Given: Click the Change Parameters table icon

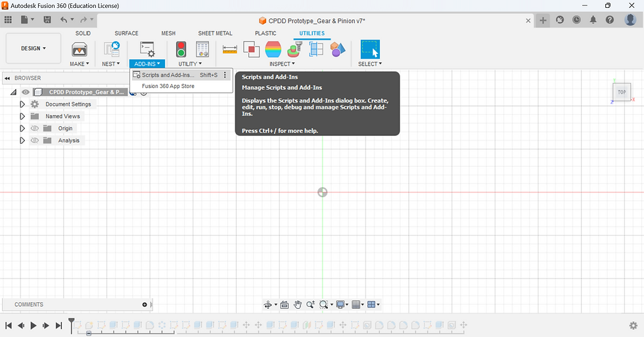Looking at the screenshot, I should [202, 49].
